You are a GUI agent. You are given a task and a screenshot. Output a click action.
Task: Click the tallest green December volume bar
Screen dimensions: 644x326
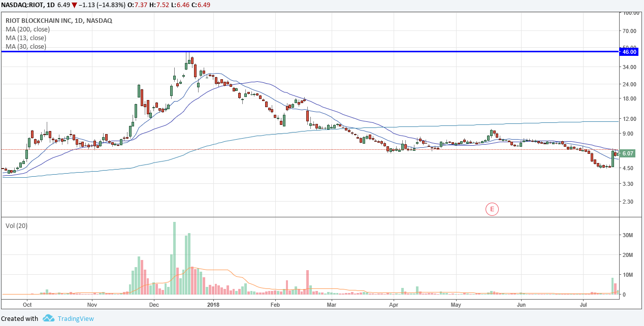tap(174, 258)
